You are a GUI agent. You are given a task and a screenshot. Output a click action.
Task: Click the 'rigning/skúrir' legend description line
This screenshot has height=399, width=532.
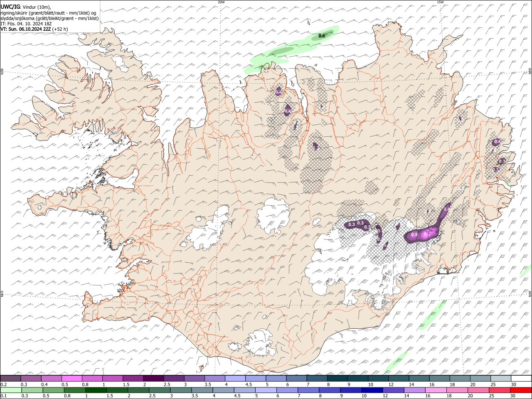[x=48, y=12]
